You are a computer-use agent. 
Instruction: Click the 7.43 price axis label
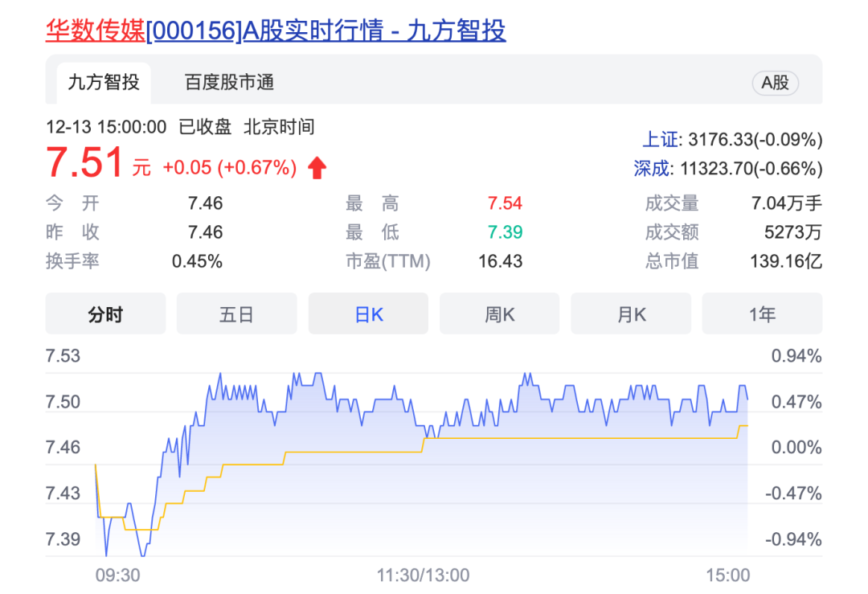coord(63,493)
